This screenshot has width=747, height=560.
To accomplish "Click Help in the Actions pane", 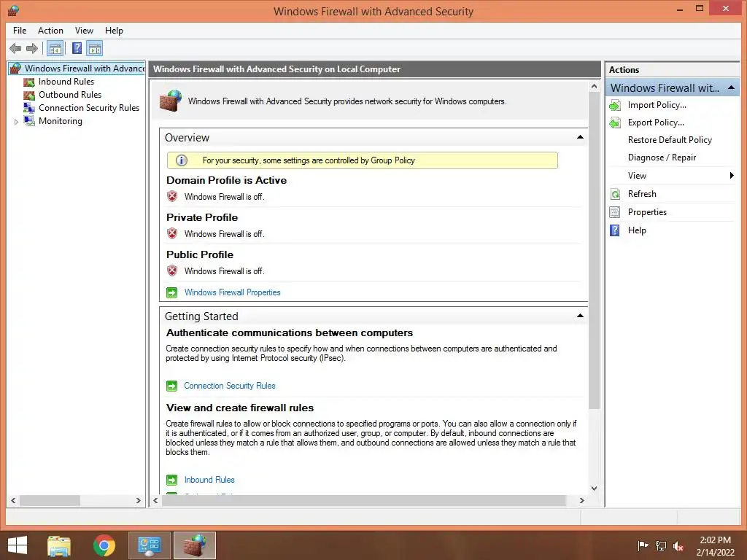I will pyautogui.click(x=637, y=230).
